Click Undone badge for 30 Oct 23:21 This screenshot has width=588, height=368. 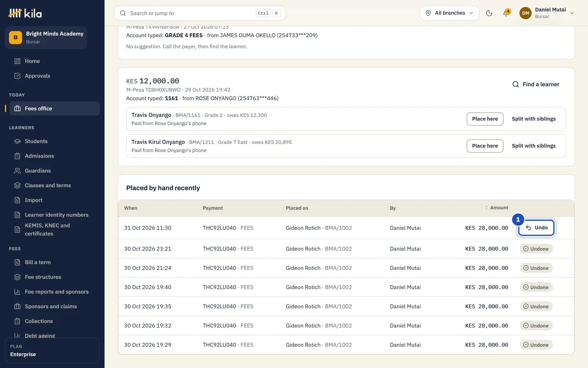coord(536,249)
